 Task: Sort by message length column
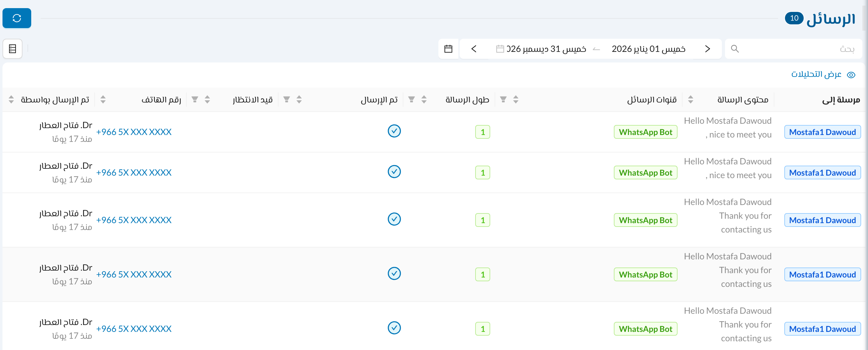pyautogui.click(x=424, y=99)
